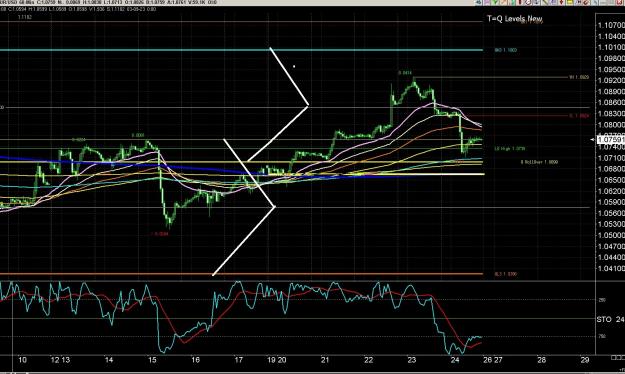The height and width of the screenshot is (374, 625).
Task: Click date label 16 on time axis
Action: tap(195, 360)
